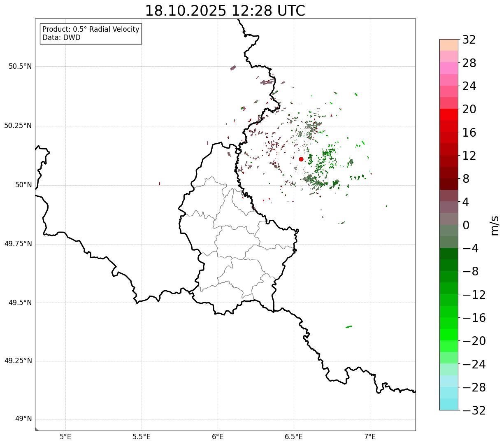Viewport: 504px width, 445px height.
Task: Click the title '18.10.2025 12:28 UTC'
Action: [225, 11]
